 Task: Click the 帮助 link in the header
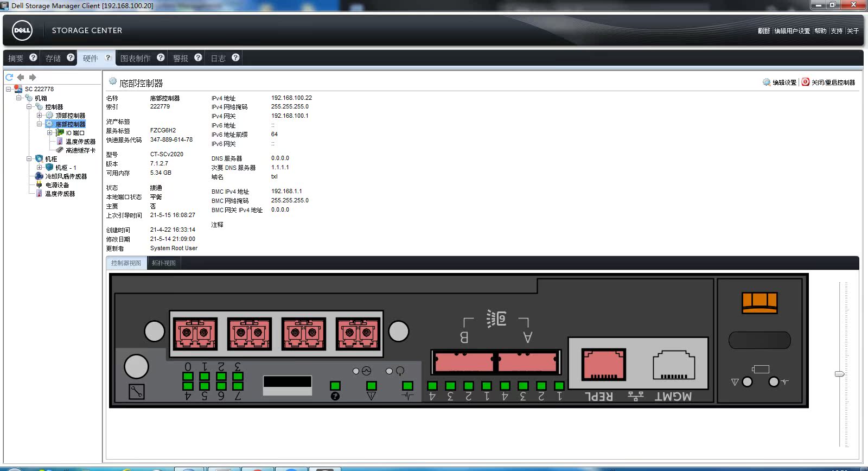(820, 31)
